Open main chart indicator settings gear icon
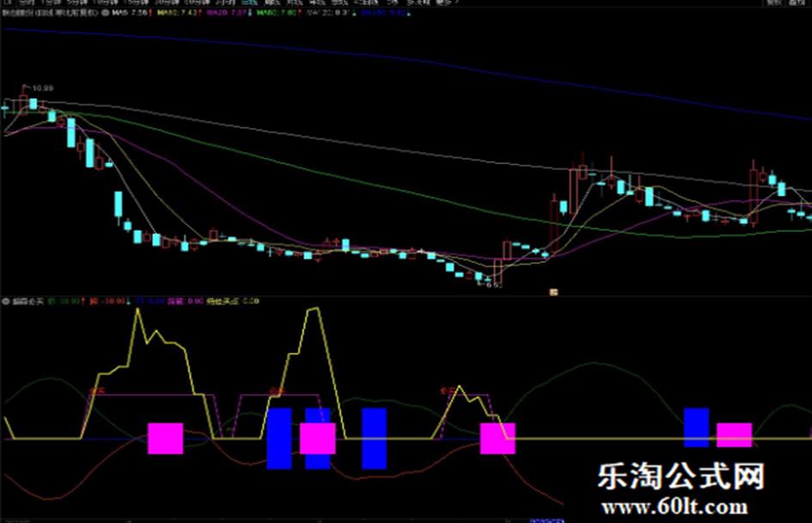This screenshot has height=523, width=812. click(105, 12)
